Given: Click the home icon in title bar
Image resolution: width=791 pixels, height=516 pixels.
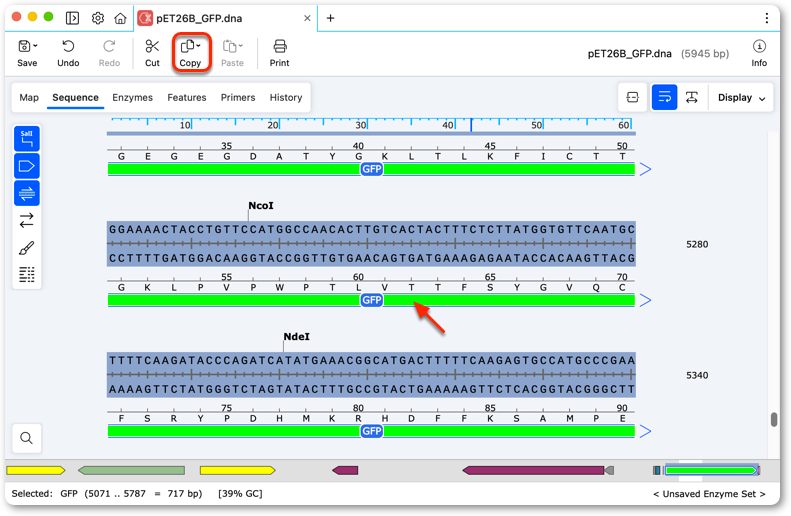Looking at the screenshot, I should (x=120, y=18).
